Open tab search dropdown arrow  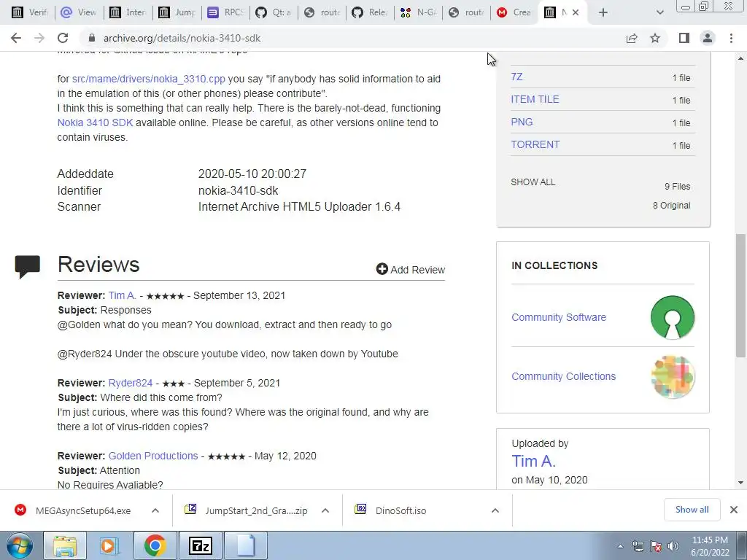coord(659,13)
